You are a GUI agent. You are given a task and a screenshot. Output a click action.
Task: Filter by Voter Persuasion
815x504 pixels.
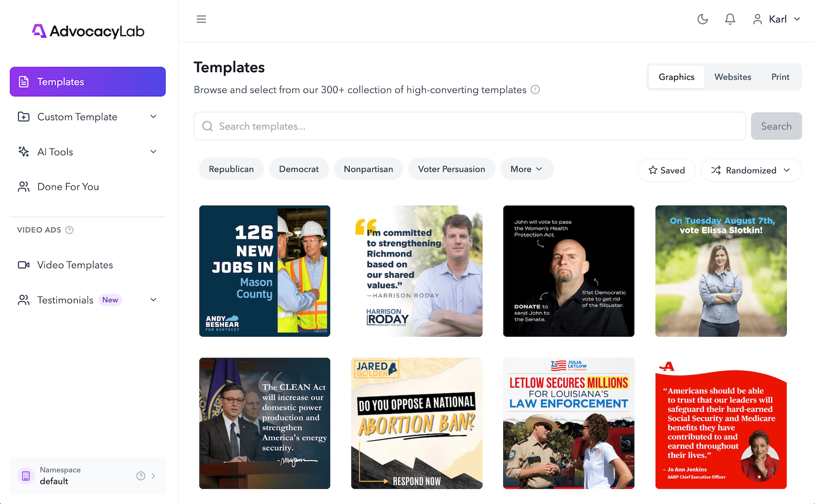coord(452,169)
